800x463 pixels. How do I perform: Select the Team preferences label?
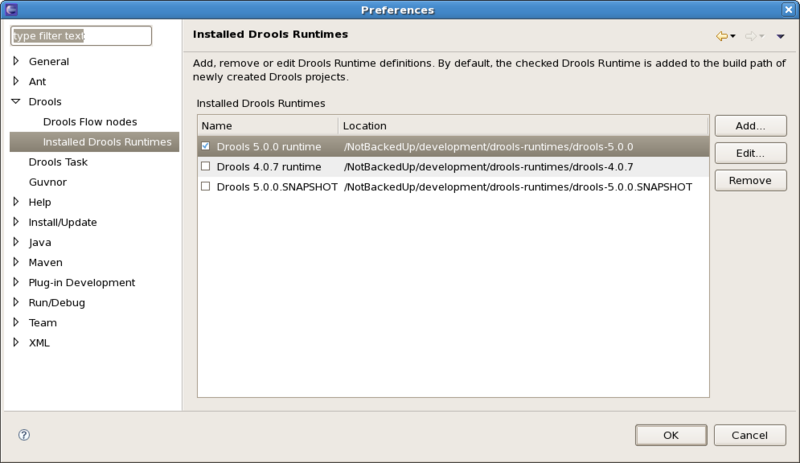43,323
